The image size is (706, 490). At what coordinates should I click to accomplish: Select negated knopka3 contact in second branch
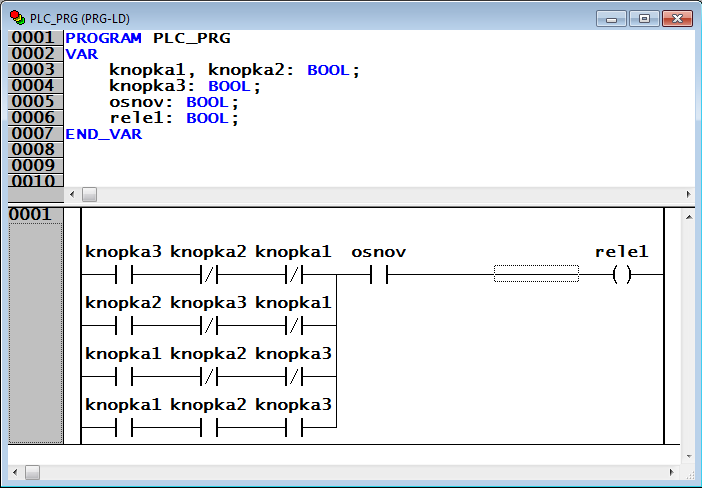209,326
